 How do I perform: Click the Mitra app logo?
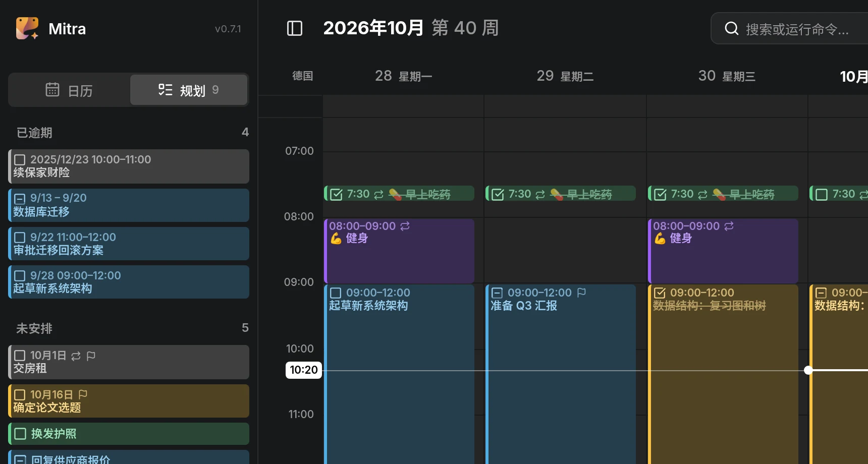pos(27,28)
